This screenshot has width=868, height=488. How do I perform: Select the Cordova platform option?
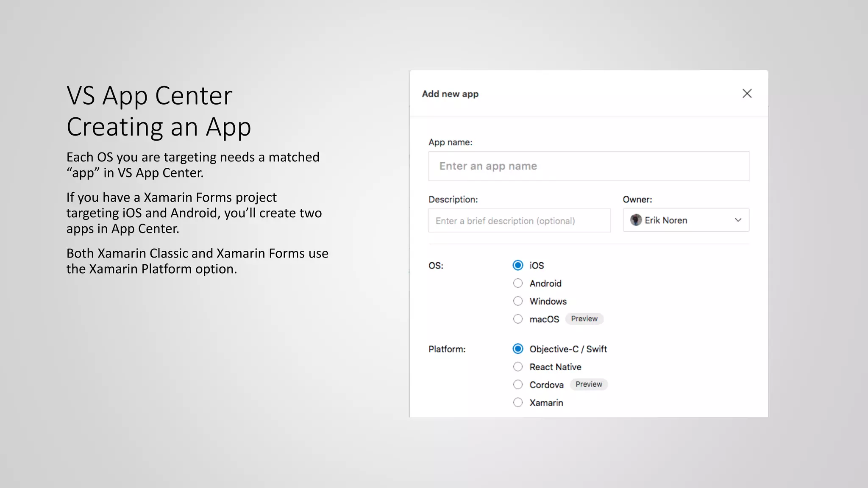[518, 385]
